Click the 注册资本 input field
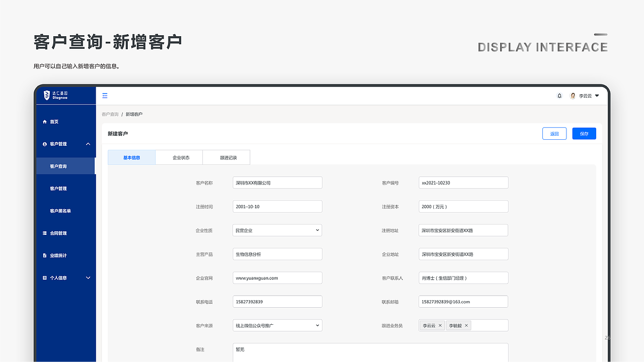This screenshot has height=362, width=644. 463,207
